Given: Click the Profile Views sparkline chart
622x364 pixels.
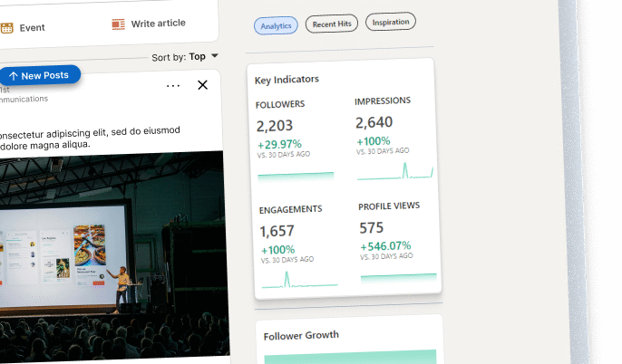Looking at the screenshot, I should pyautogui.click(x=398, y=275).
